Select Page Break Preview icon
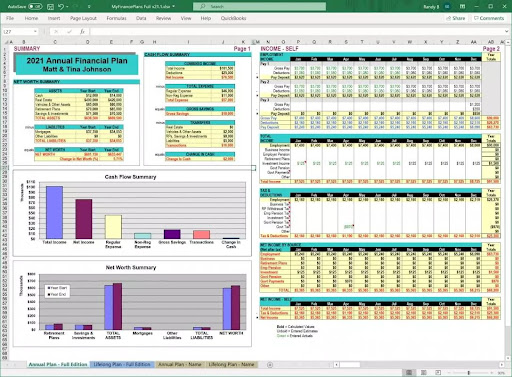This screenshot has width=512, height=377. [x=438, y=372]
